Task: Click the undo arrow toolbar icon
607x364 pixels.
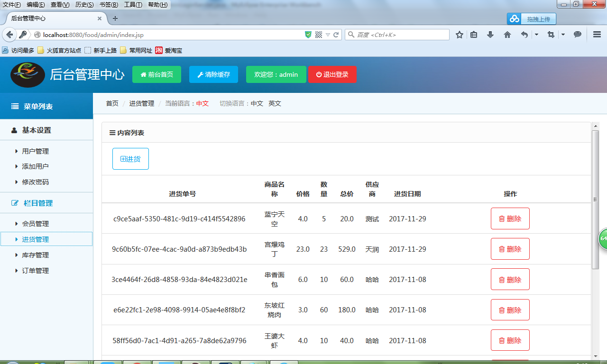Action: pyautogui.click(x=524, y=35)
